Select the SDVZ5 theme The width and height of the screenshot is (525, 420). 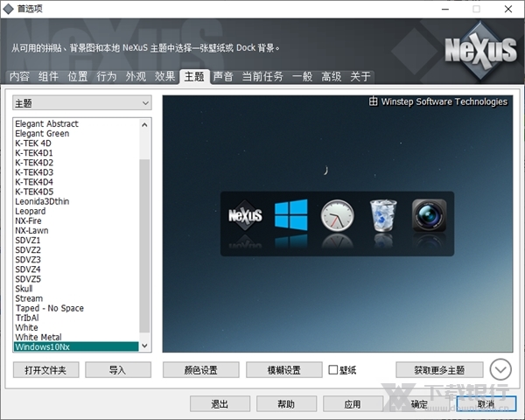click(76, 279)
